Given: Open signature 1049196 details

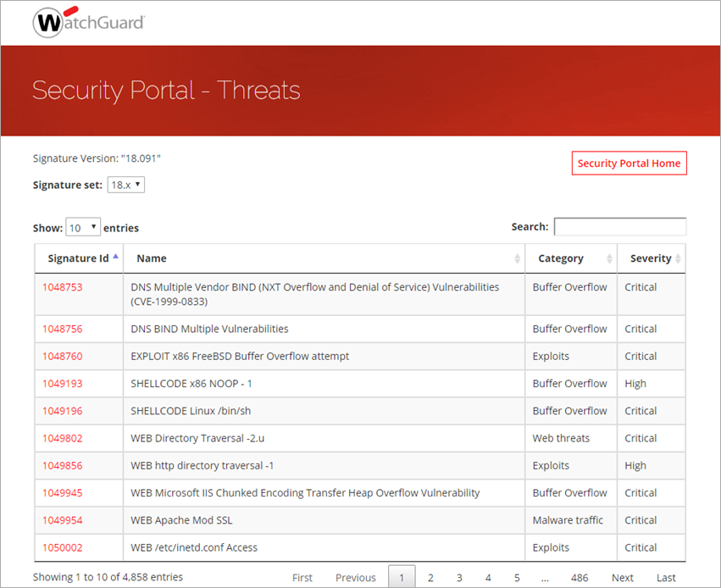Looking at the screenshot, I should point(62,411).
